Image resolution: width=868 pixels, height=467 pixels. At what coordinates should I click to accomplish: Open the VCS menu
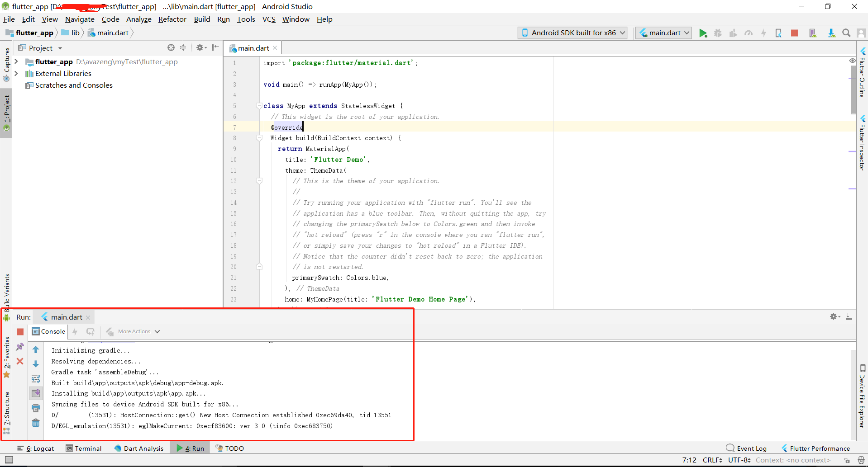click(269, 19)
